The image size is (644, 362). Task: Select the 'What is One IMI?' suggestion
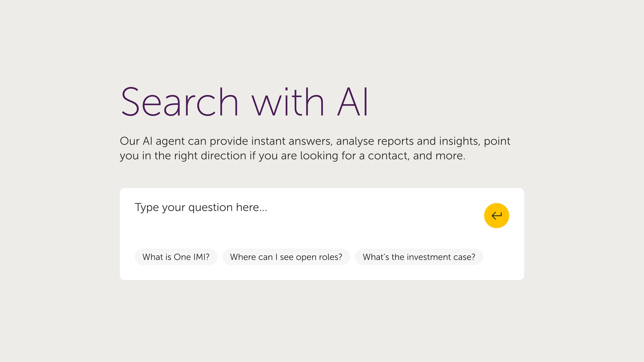pos(176,257)
